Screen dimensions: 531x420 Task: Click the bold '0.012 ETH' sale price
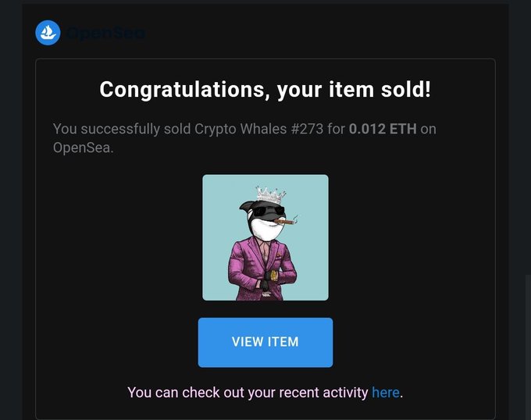(x=383, y=129)
